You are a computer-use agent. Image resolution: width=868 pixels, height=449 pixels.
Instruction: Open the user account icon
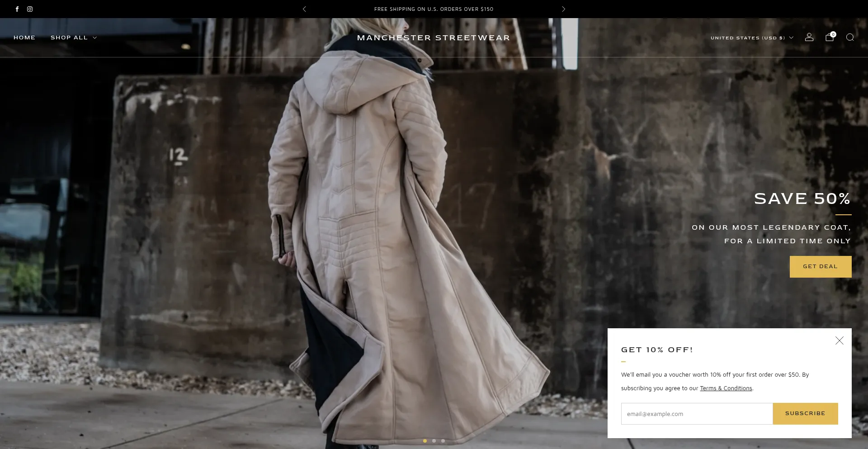(809, 38)
